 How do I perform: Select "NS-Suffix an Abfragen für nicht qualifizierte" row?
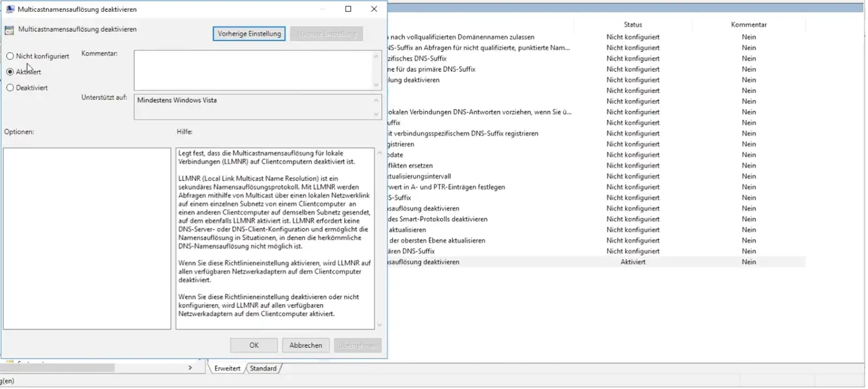point(596,48)
